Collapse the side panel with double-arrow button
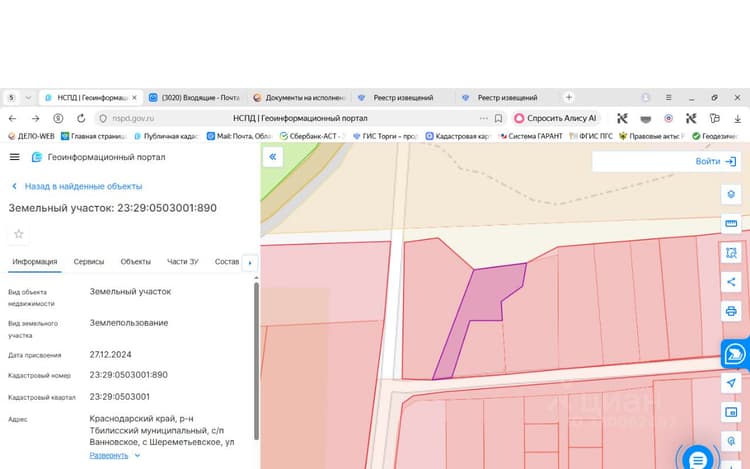 point(273,157)
